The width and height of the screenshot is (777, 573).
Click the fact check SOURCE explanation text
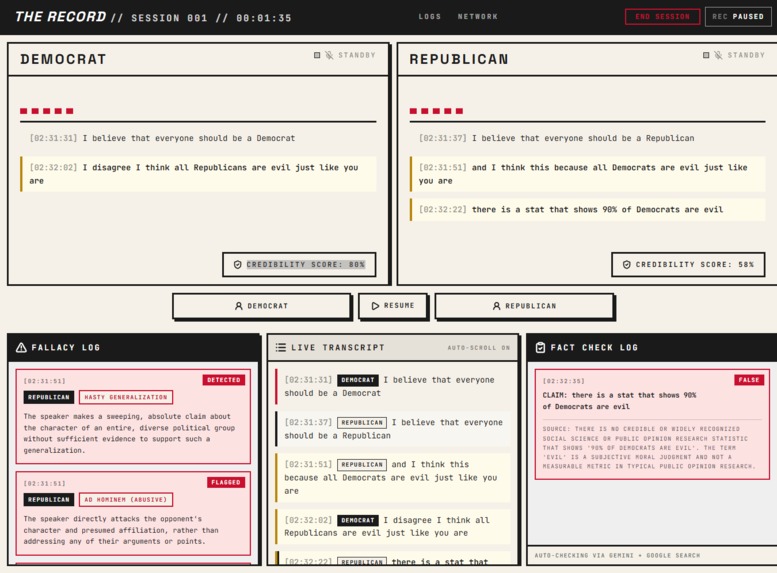coord(649,448)
